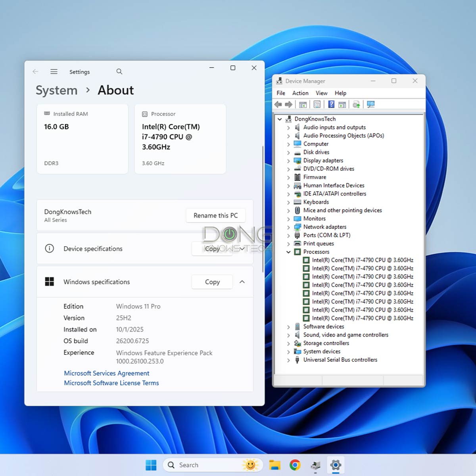
Task: Click the Update device driver toolbar icon
Action: pyautogui.click(x=356, y=104)
